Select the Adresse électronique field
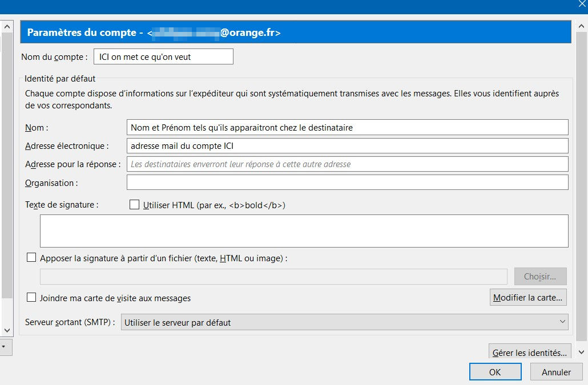The width and height of the screenshot is (588, 385). (x=347, y=146)
